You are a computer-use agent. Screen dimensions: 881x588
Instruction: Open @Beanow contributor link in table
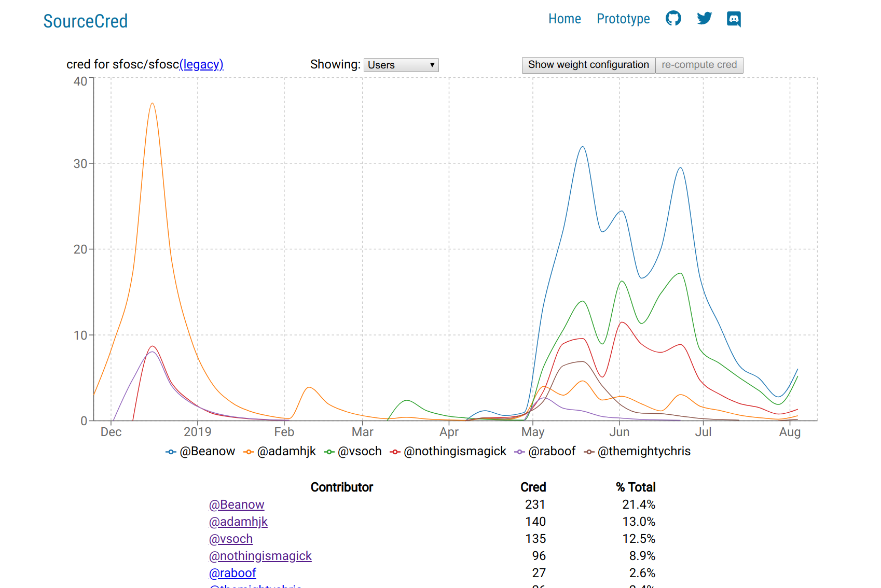click(237, 505)
